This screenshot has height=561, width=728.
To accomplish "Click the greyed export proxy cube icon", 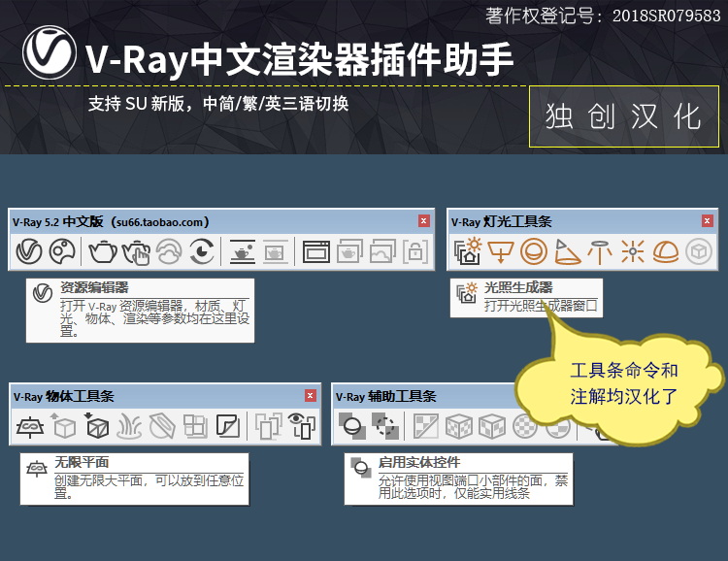I will (63, 425).
